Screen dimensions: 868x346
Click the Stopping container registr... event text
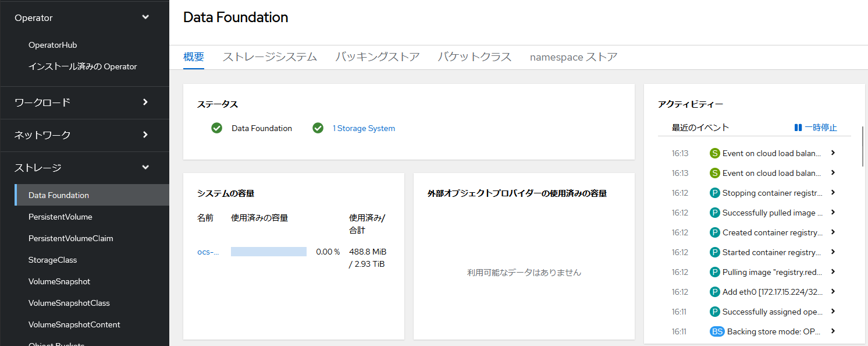coord(773,193)
